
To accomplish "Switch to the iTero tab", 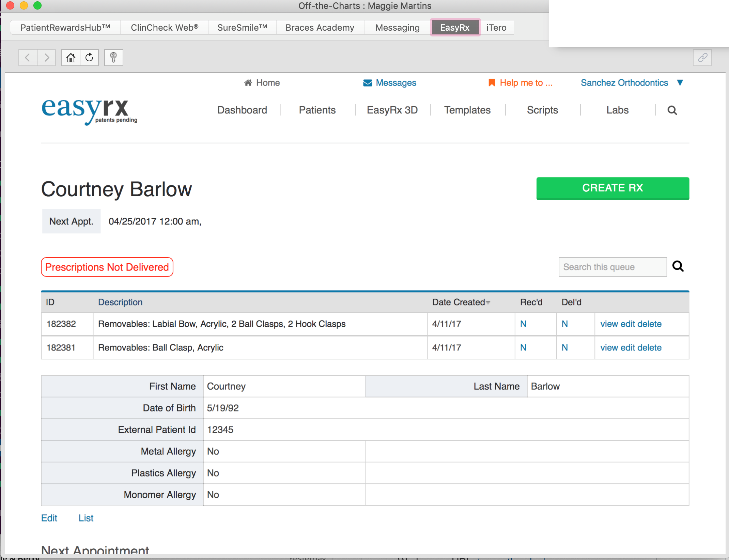I will (x=496, y=28).
